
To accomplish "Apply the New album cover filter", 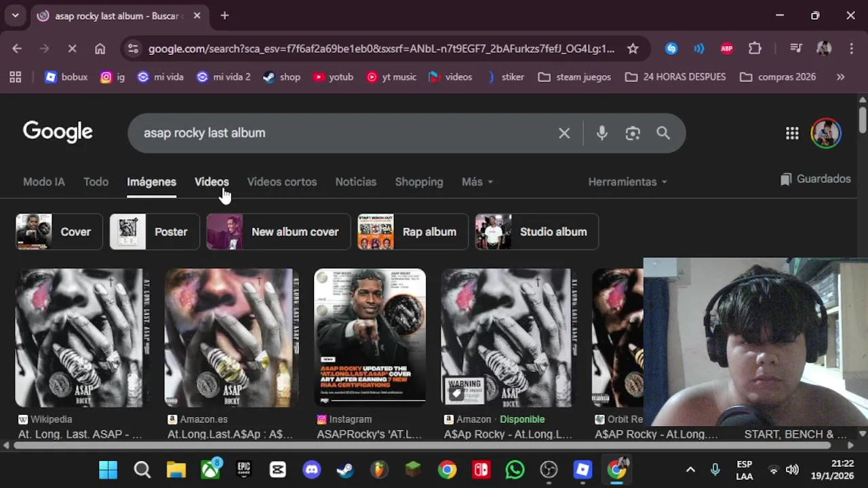I will click(x=278, y=232).
